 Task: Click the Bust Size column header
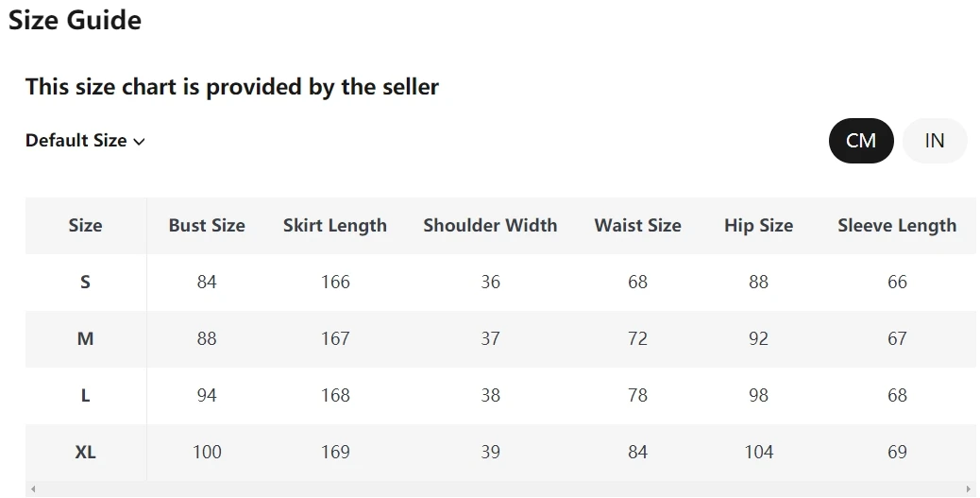click(207, 225)
